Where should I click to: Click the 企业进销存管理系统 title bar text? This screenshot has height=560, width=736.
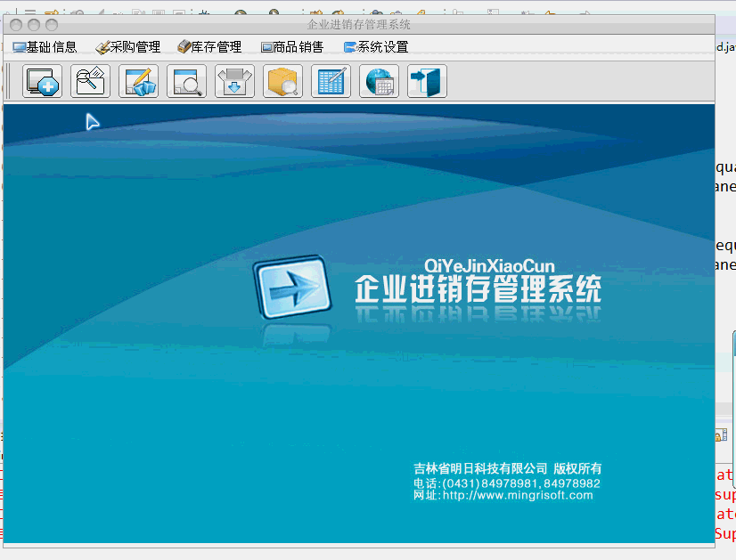(359, 24)
